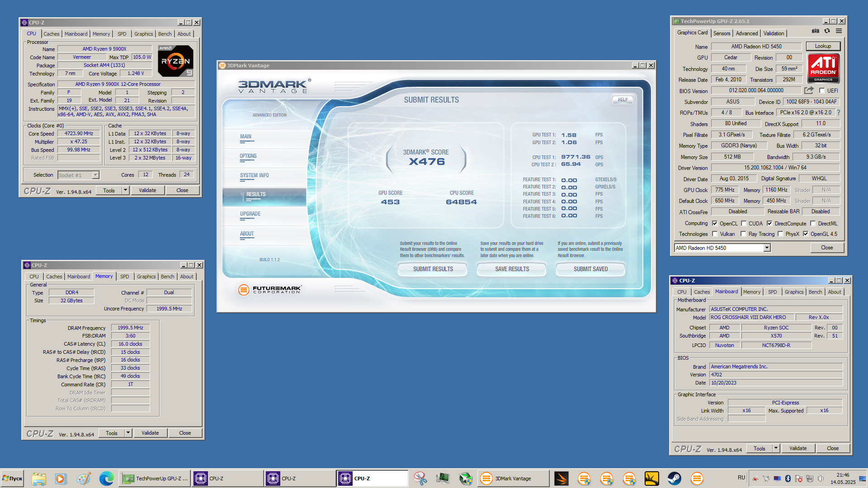Launch the media player taskbar icon
The height and width of the screenshot is (488, 868).
(61, 479)
